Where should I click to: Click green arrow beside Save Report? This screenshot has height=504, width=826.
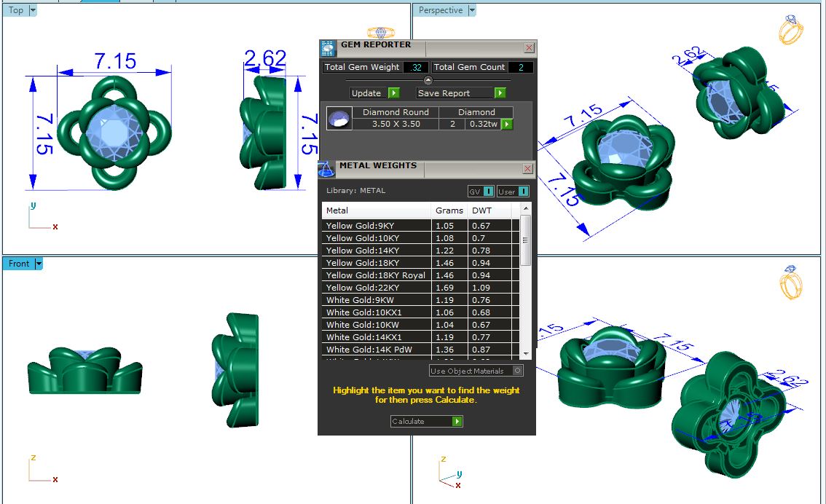pyautogui.click(x=500, y=93)
